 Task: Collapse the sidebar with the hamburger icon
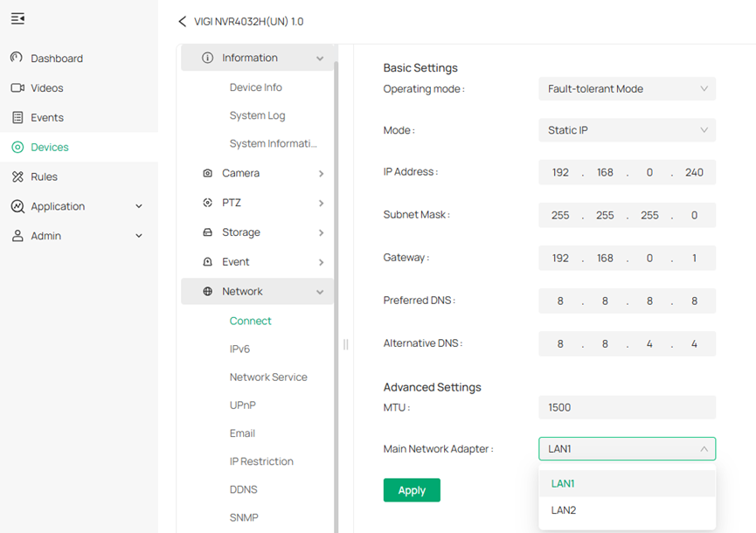[x=17, y=17]
